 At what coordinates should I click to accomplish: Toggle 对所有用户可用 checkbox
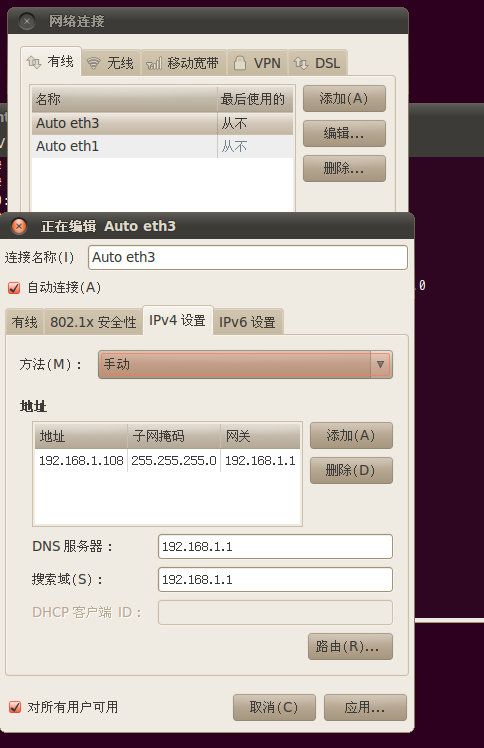point(15,706)
